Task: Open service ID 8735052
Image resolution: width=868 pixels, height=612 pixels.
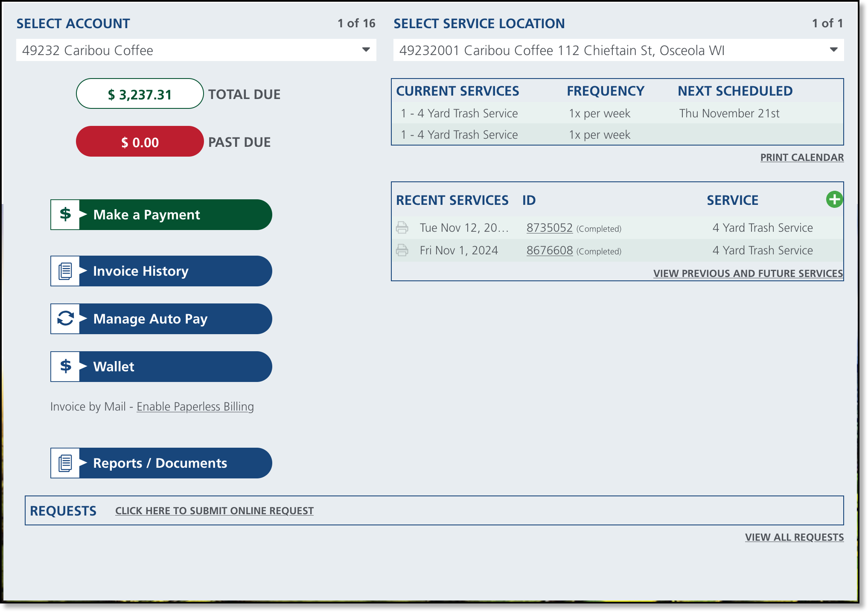Action: (x=549, y=228)
